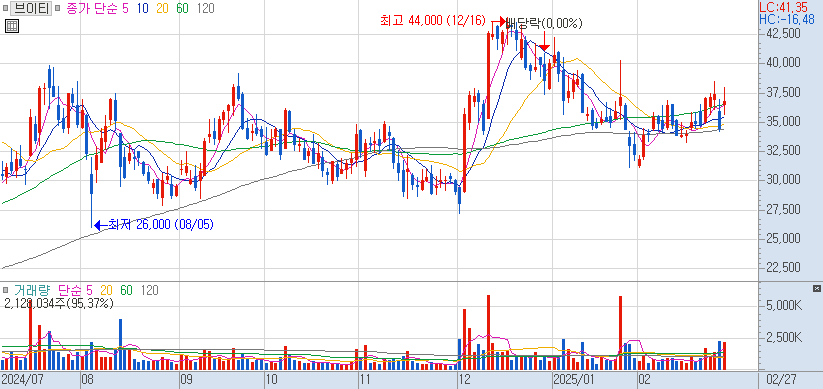This screenshot has height=389, width=823.
Task: Click the 2,128,034주(95,37%) volume value
Action: tap(58, 303)
